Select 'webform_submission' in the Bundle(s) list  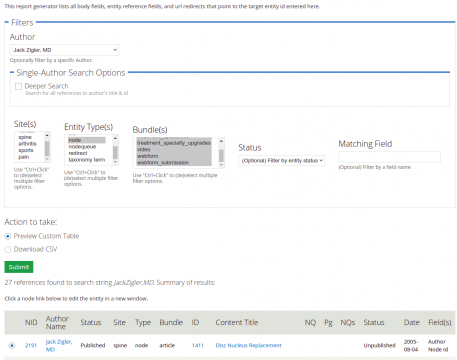pos(174,162)
